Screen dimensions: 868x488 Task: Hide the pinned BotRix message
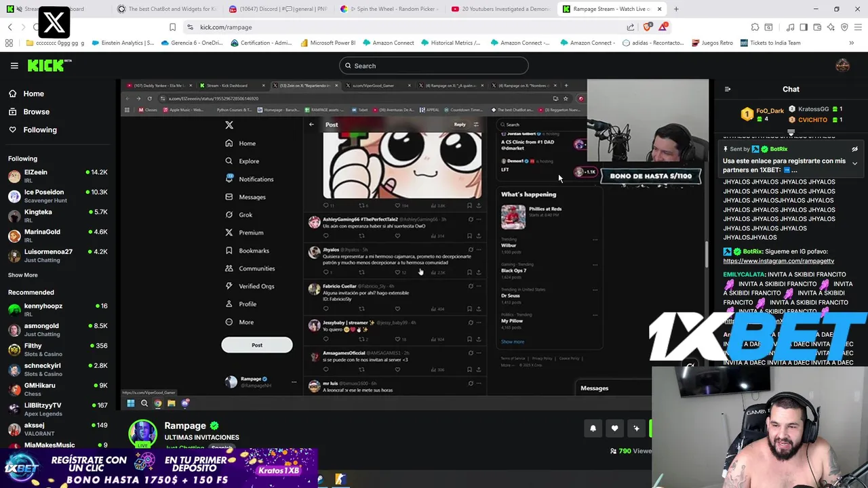pos(854,149)
